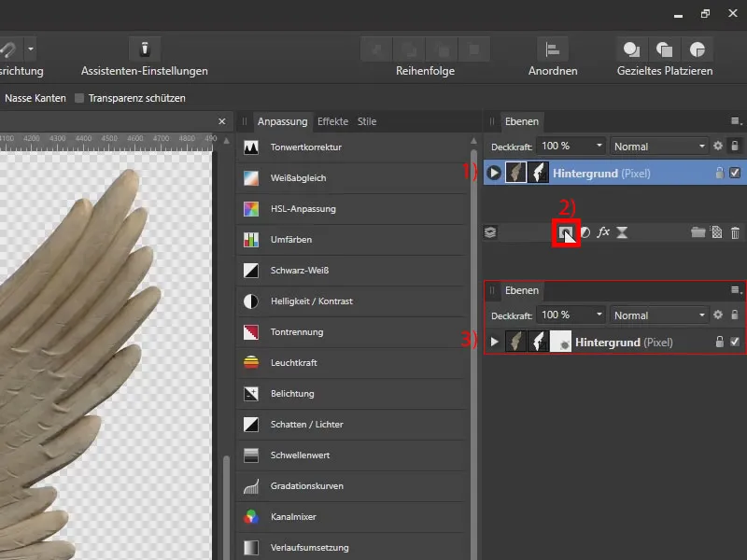Delete layer using the trash can icon
Viewport: 747px width, 560px height.
point(735,232)
